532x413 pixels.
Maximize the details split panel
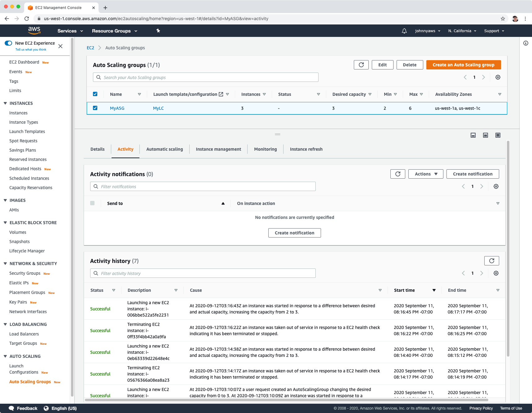point(498,135)
